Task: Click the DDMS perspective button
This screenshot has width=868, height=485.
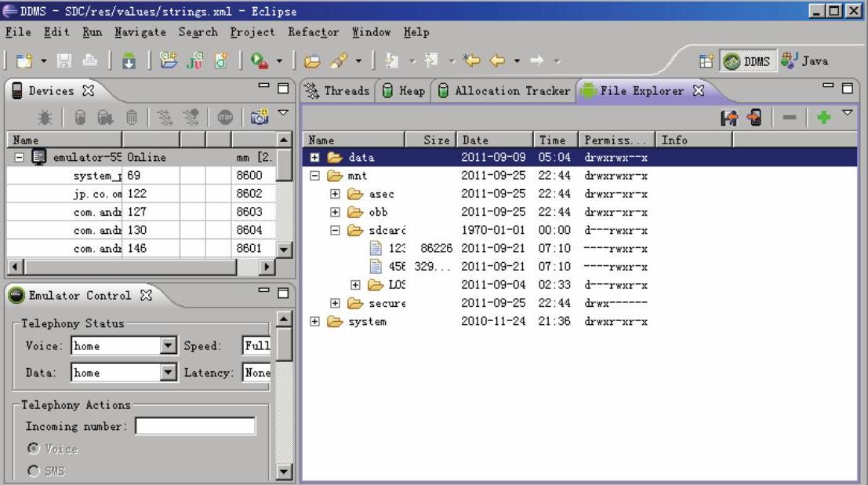Action: [747, 61]
